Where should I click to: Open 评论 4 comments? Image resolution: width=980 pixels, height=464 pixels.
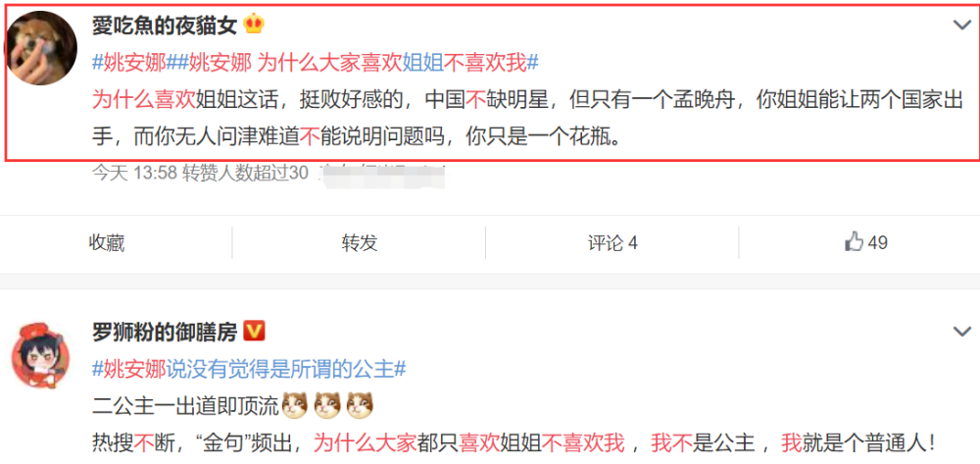click(612, 242)
